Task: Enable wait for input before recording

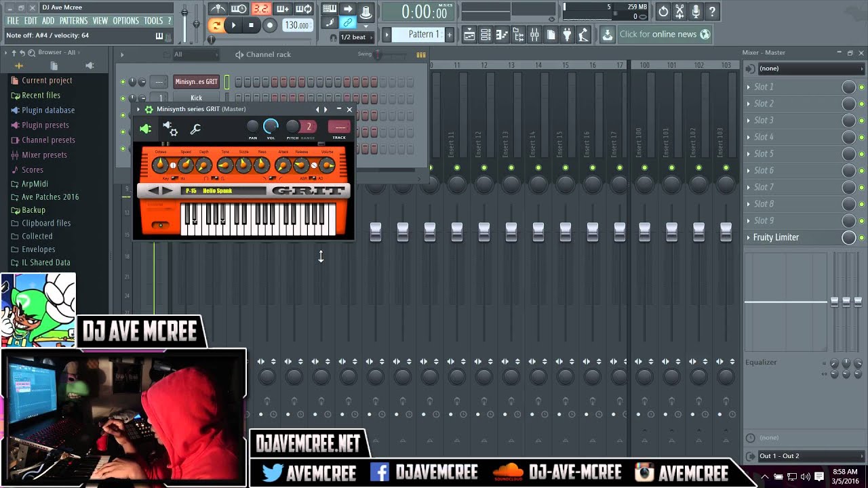Action: coord(239,9)
